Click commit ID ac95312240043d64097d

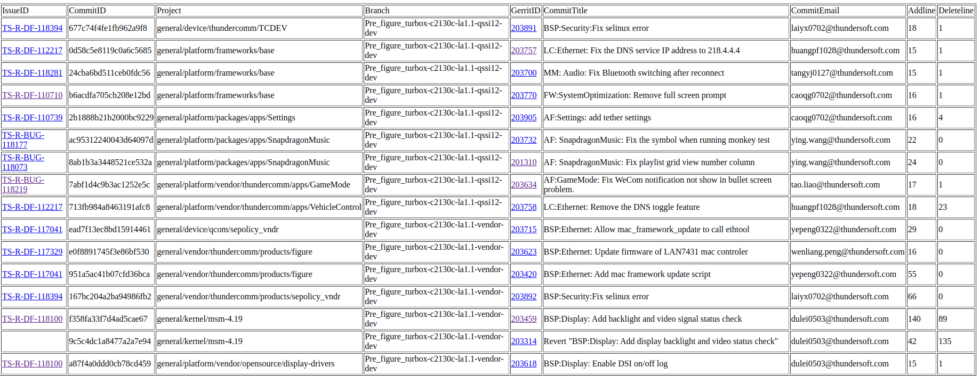coord(111,140)
